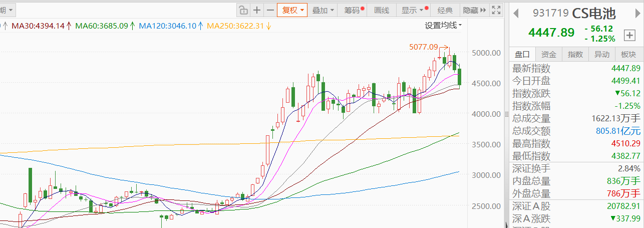The image size is (644, 228).
Task: Open the 叠加 overlay dropdown
Action: coord(323,10)
